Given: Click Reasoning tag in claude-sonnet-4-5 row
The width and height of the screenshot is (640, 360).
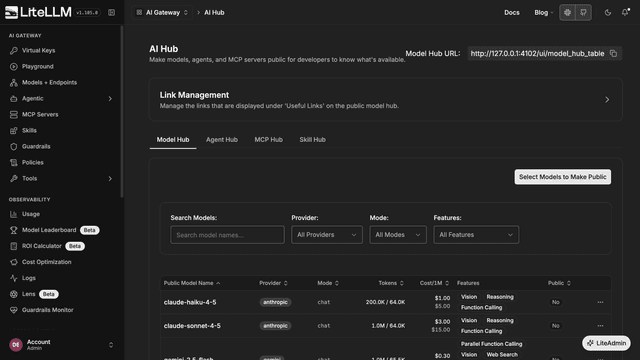Looking at the screenshot, I should (x=500, y=320).
